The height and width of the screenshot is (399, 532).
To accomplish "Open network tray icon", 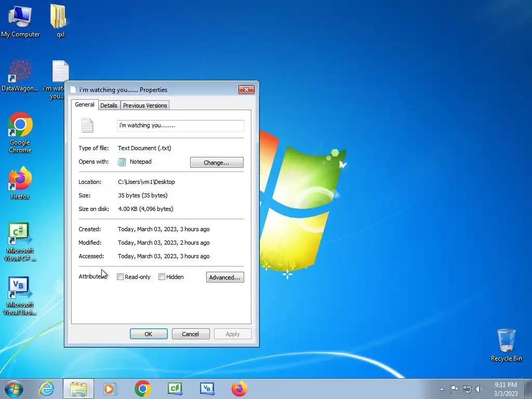I will (x=467, y=389).
